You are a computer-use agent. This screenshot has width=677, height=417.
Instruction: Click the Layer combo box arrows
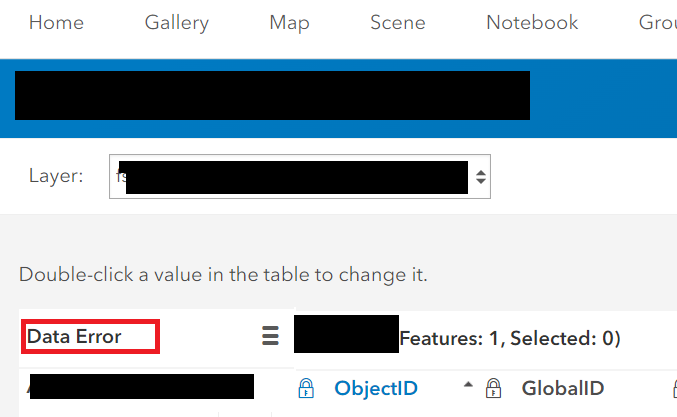click(x=480, y=177)
